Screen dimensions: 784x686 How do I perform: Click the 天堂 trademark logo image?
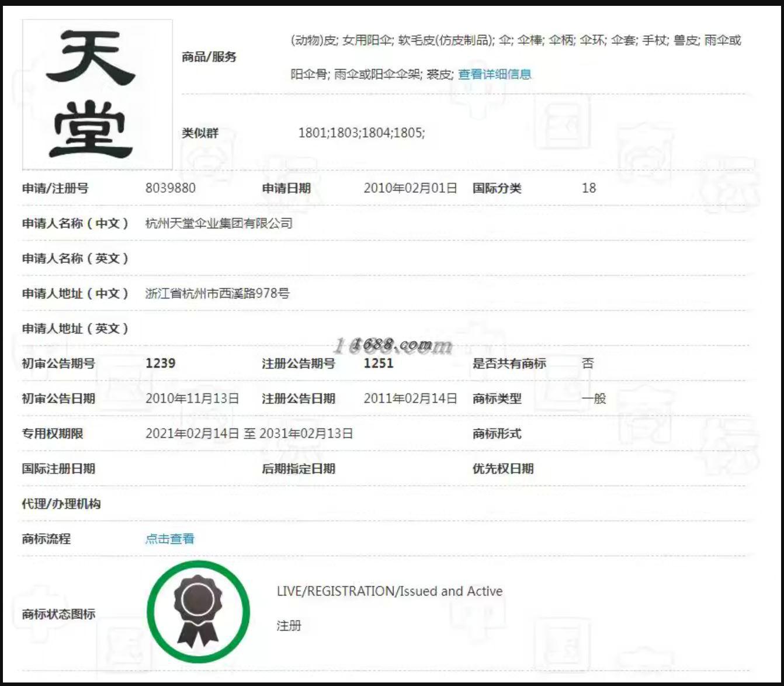click(x=97, y=95)
